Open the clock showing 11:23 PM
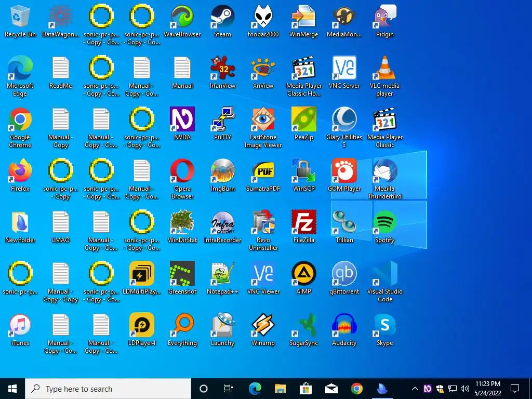Screen dimensions: 532x399 487,389
